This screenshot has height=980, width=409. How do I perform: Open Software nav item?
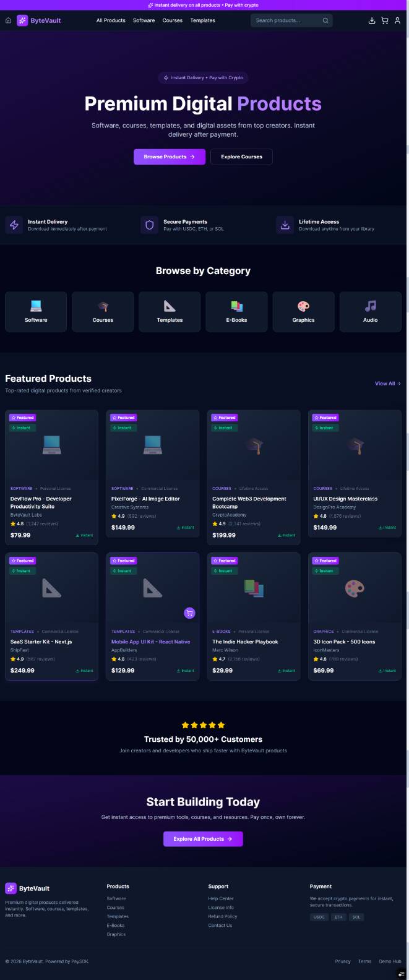coord(144,20)
